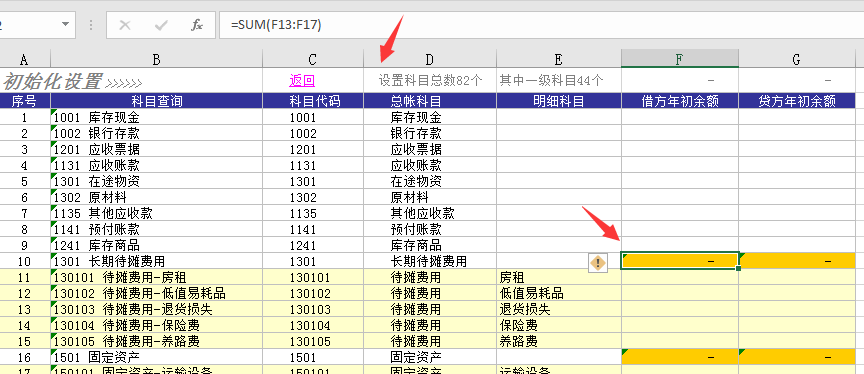Select cell '1302 原材料' in 科目查询
The width and height of the screenshot is (864, 374).
click(x=156, y=197)
